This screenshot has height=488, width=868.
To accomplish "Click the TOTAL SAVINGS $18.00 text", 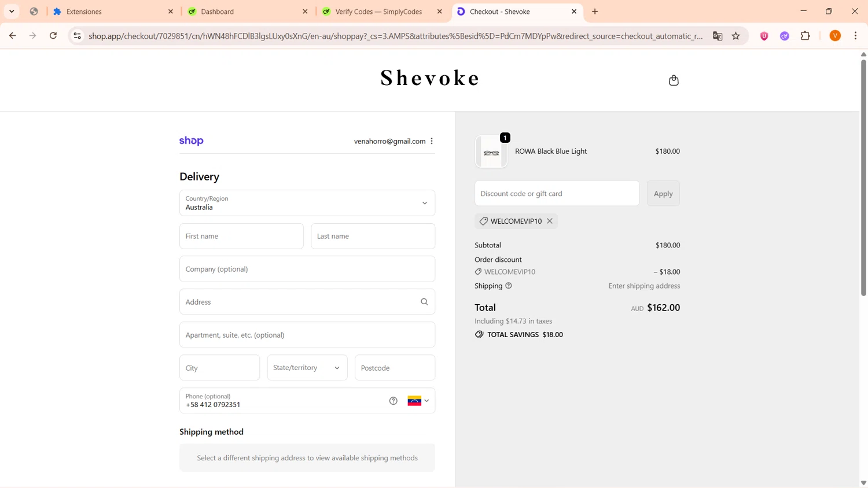I will 525,335.
